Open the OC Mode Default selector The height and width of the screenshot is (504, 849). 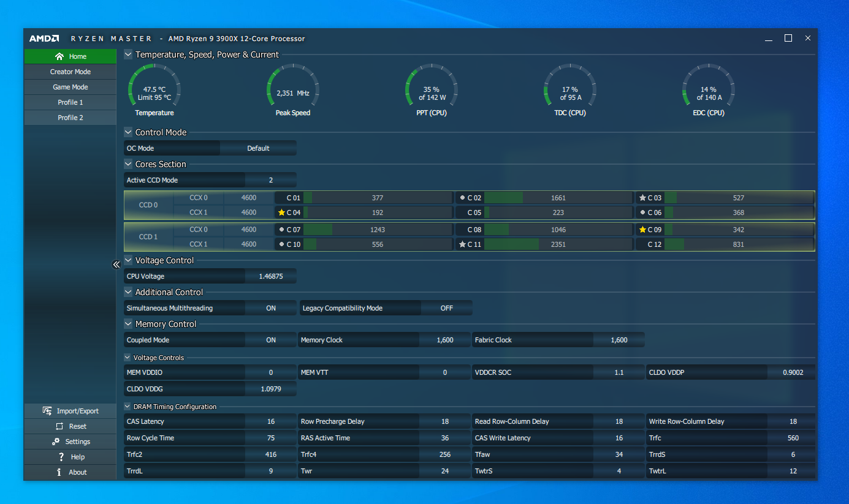(258, 148)
